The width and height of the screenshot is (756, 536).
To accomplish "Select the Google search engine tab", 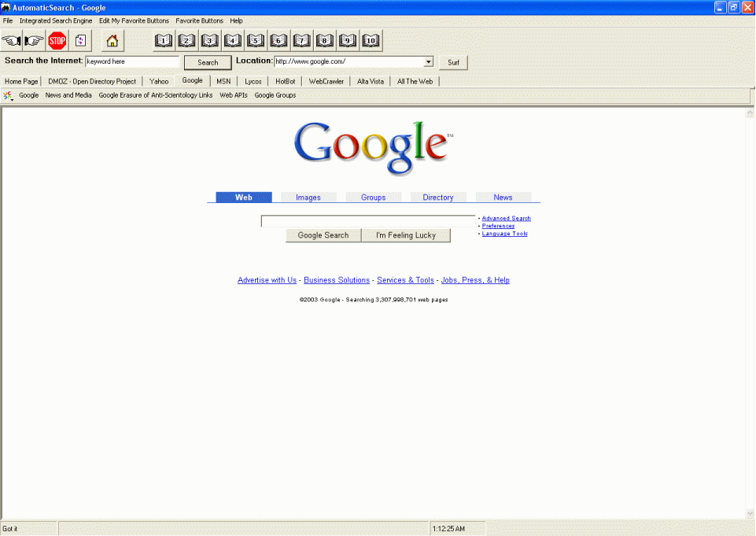I will 193,80.
